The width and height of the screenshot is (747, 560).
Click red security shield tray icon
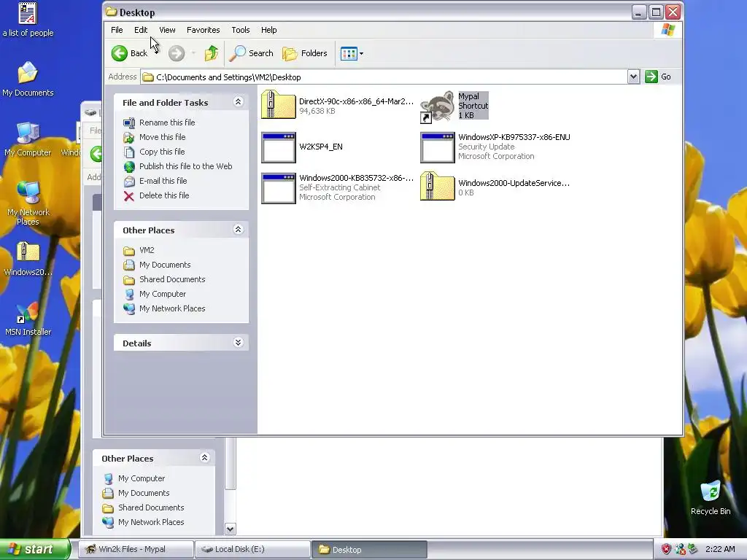666,550
